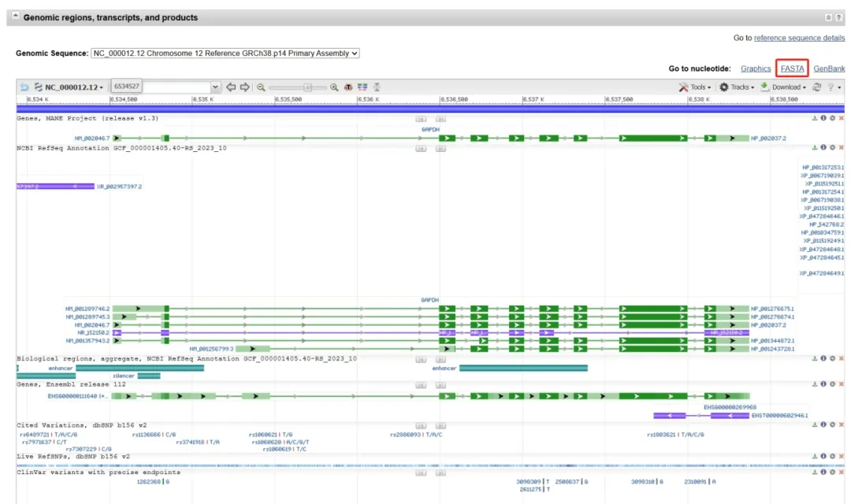The width and height of the screenshot is (851, 504).
Task: Click the ENST00000602946.1 transcript label
Action: click(779, 416)
